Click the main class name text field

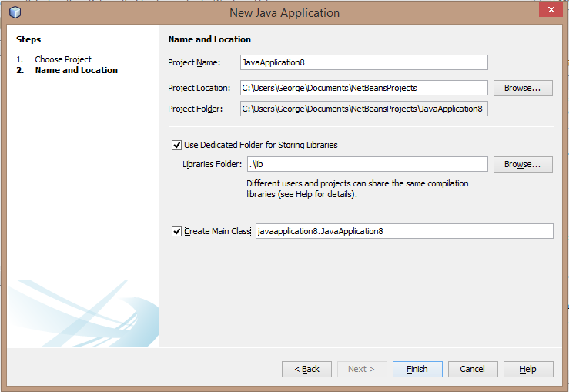(x=403, y=231)
